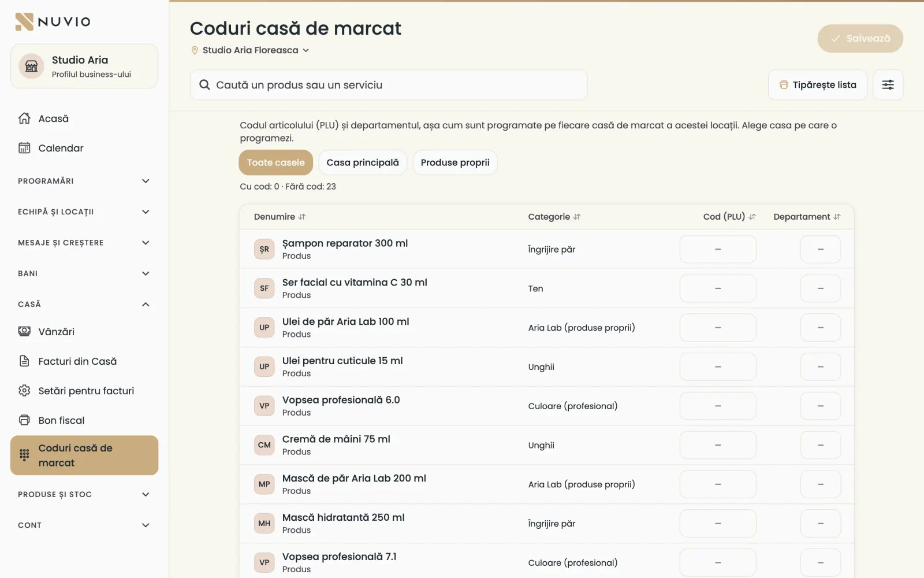Sort by the Categorie column
The width and height of the screenshot is (924, 578).
[x=554, y=217]
